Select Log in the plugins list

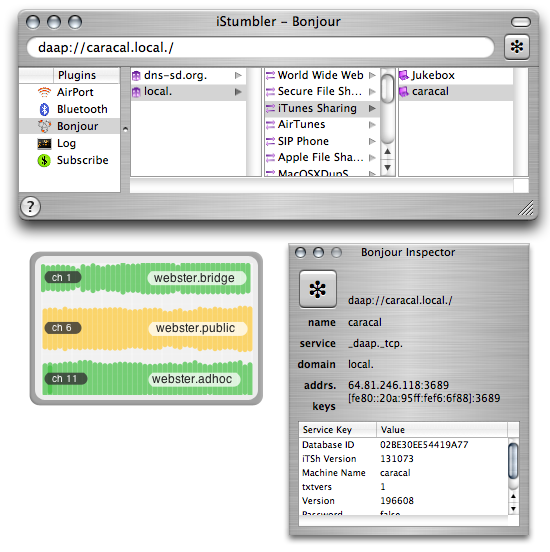coord(69,143)
